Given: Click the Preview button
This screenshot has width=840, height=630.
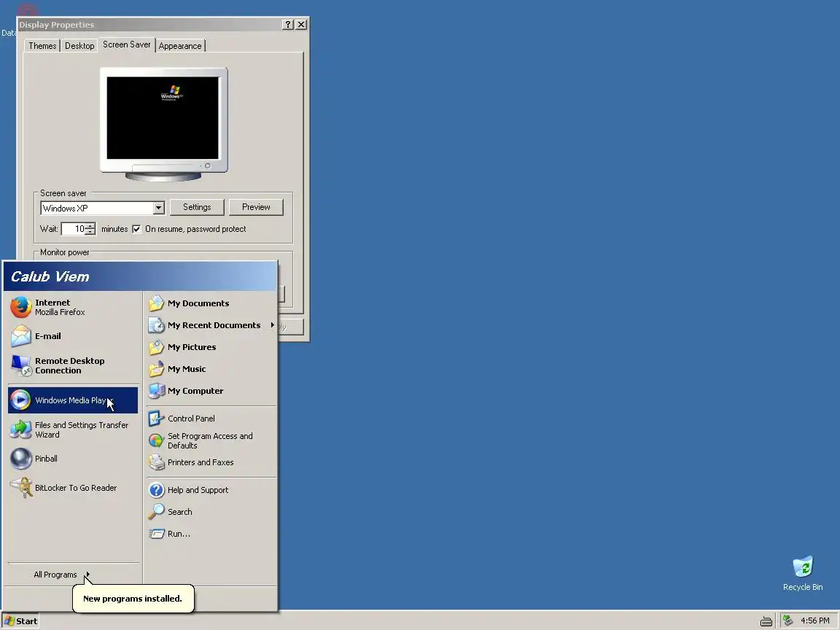Looking at the screenshot, I should (x=256, y=207).
